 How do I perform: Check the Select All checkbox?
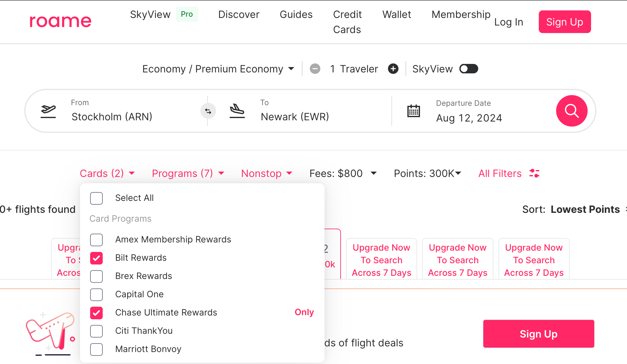[96, 198]
